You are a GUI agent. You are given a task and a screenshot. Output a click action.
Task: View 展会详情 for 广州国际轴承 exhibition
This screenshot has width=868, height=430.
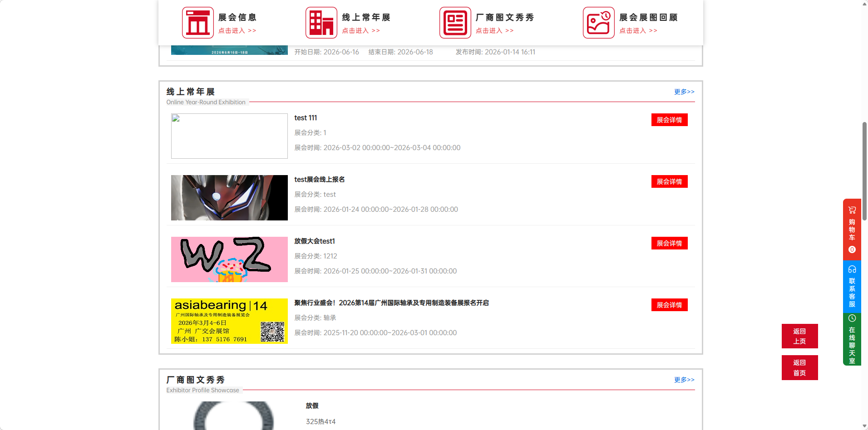tap(669, 305)
